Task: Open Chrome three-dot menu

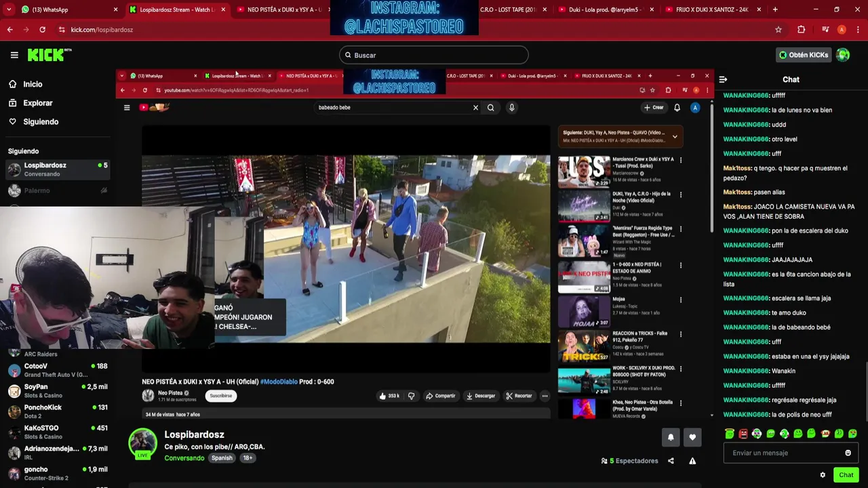Action: [858, 30]
